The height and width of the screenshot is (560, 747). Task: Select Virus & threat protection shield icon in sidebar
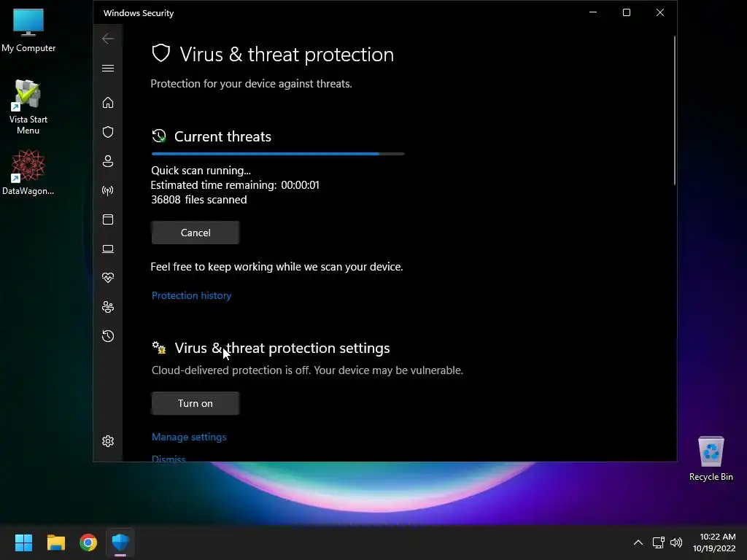108,132
